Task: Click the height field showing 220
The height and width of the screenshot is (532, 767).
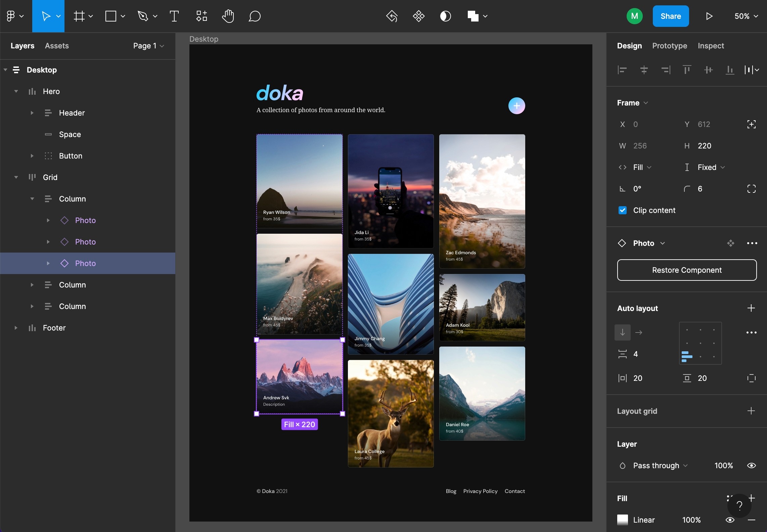Action: tap(704, 146)
